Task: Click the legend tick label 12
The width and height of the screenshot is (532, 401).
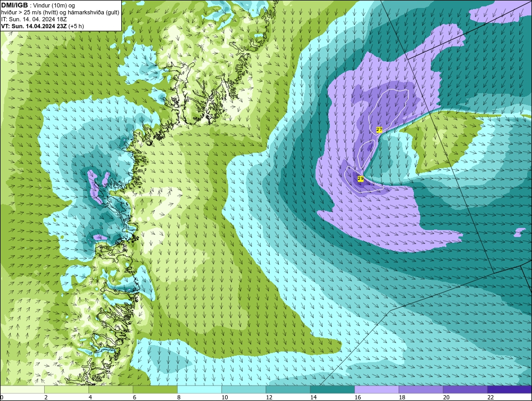Action: 269,398
